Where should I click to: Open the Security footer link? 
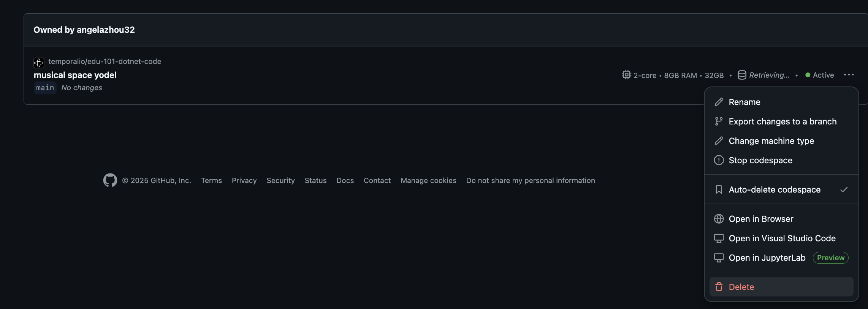(280, 180)
